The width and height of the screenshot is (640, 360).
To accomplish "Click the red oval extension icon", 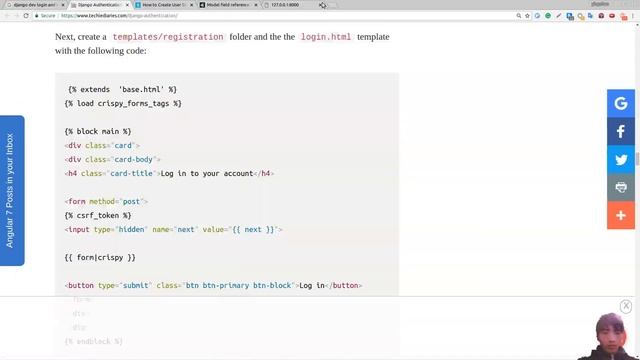I will coord(612,16).
